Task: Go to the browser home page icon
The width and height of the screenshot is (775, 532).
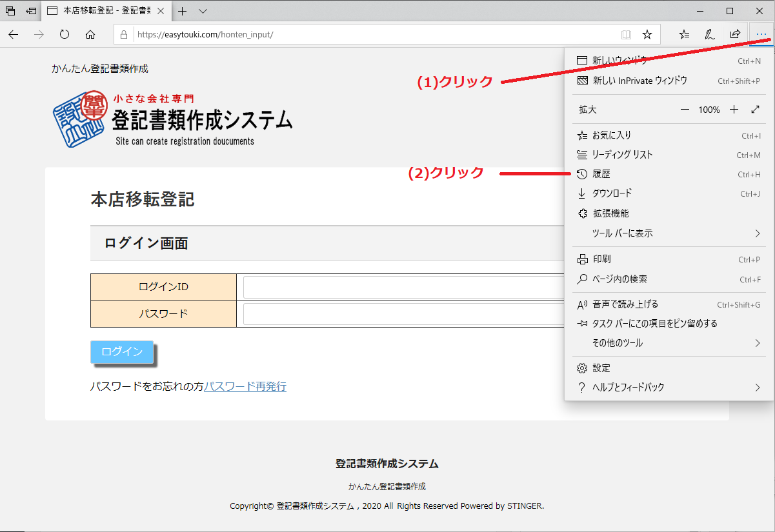Action: coord(90,34)
